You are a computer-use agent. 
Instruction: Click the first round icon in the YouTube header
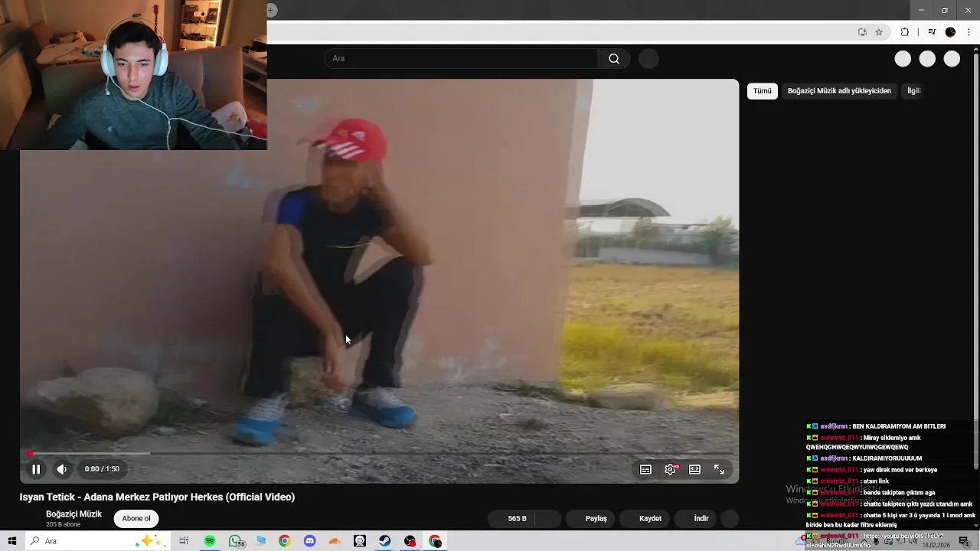[903, 59]
